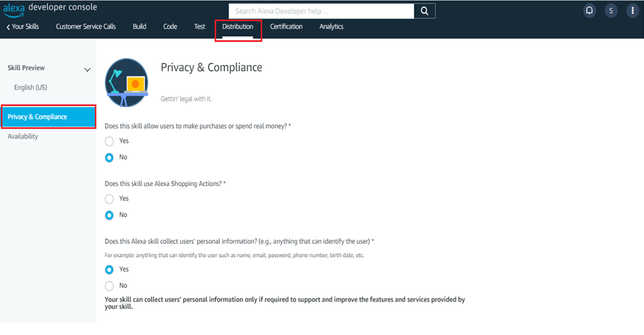Open the notifications bell icon
This screenshot has height=335, width=644.
click(x=590, y=11)
